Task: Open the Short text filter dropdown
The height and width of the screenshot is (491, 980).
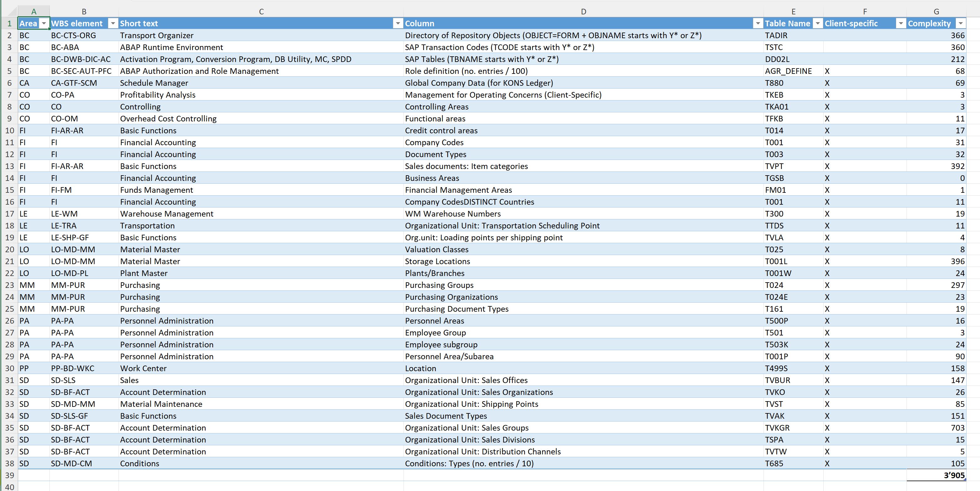Action: pyautogui.click(x=398, y=23)
